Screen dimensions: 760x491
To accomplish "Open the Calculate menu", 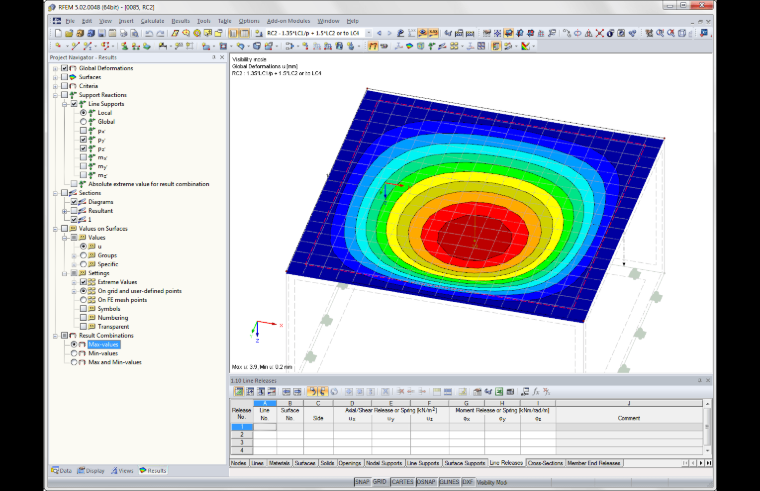I will (152, 21).
